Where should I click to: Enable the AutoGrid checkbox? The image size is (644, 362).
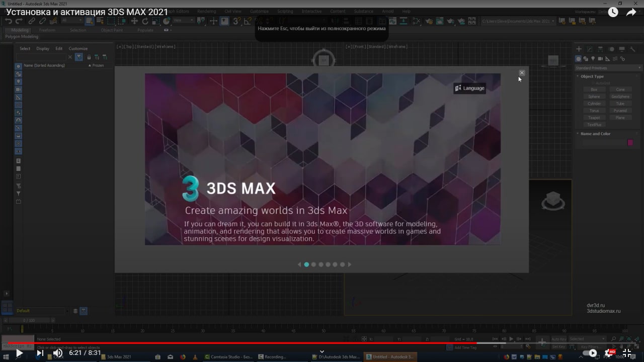(603, 83)
